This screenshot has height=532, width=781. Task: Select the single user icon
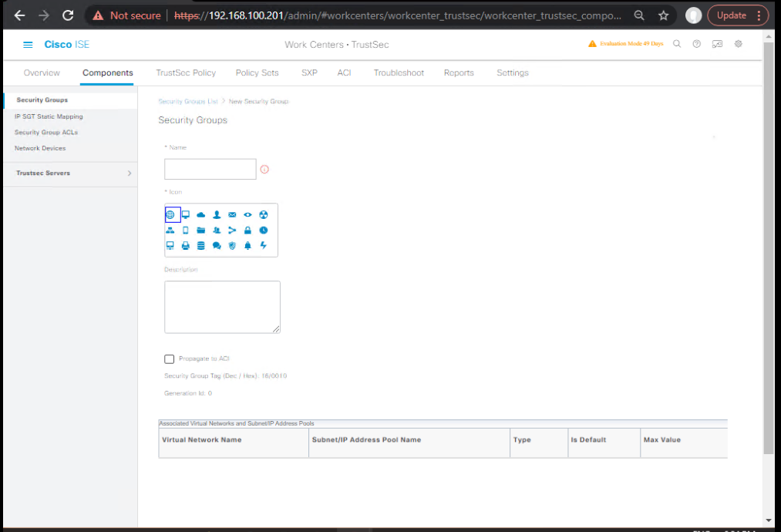pyautogui.click(x=217, y=214)
